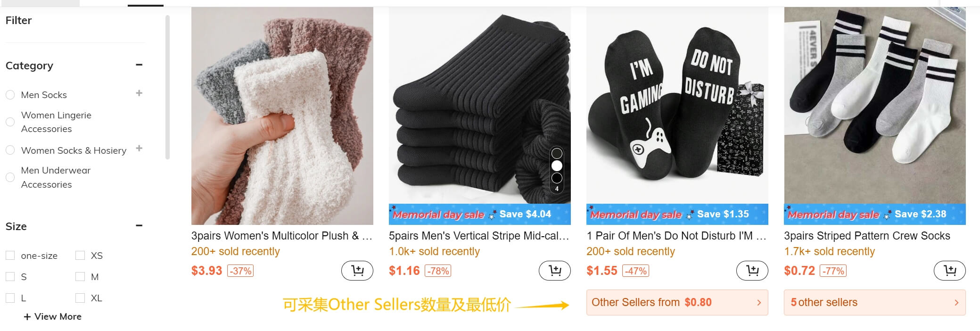Collapse the Category filter section

[x=139, y=65]
